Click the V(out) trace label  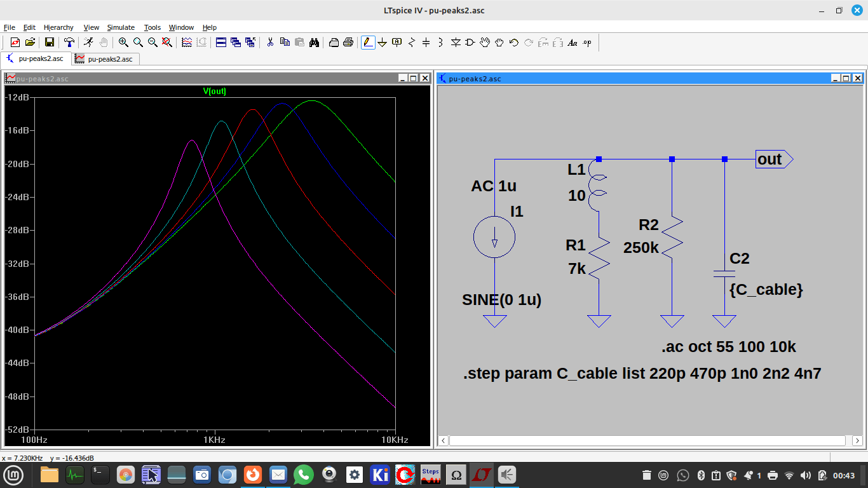(x=215, y=91)
